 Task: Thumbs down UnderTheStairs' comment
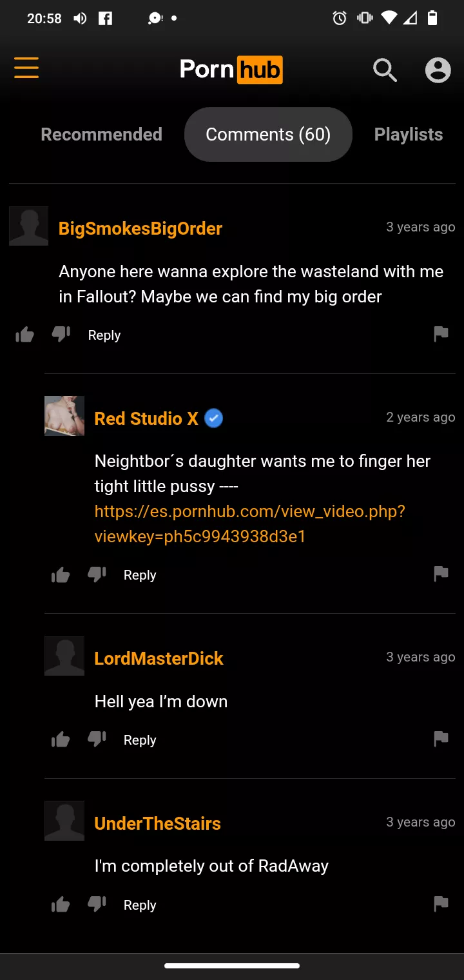[97, 905]
